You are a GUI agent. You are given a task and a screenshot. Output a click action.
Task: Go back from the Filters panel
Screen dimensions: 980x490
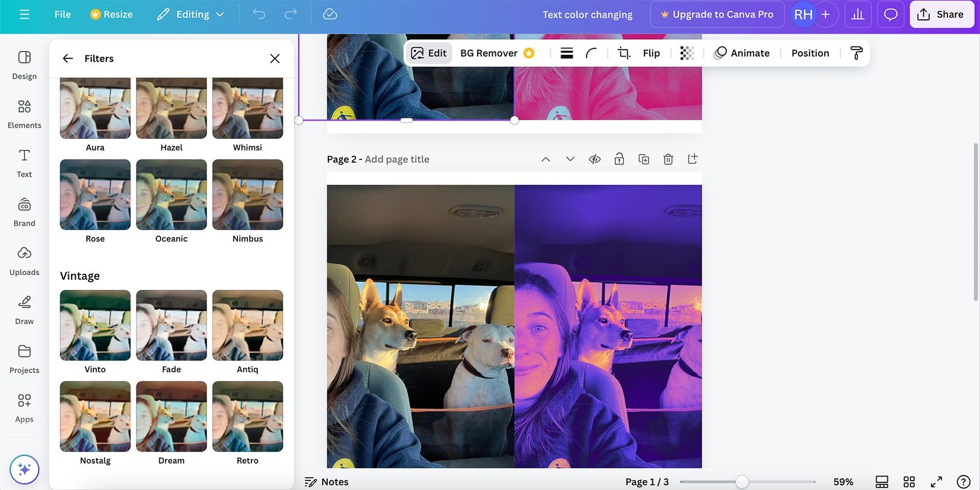[x=68, y=58]
